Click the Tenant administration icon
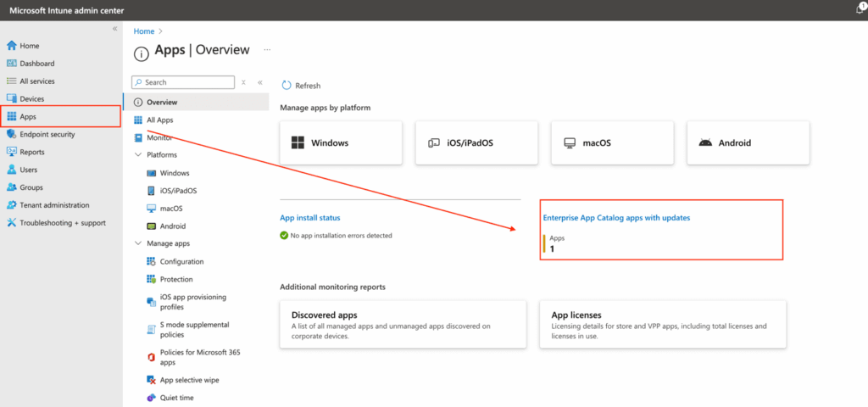 12,205
